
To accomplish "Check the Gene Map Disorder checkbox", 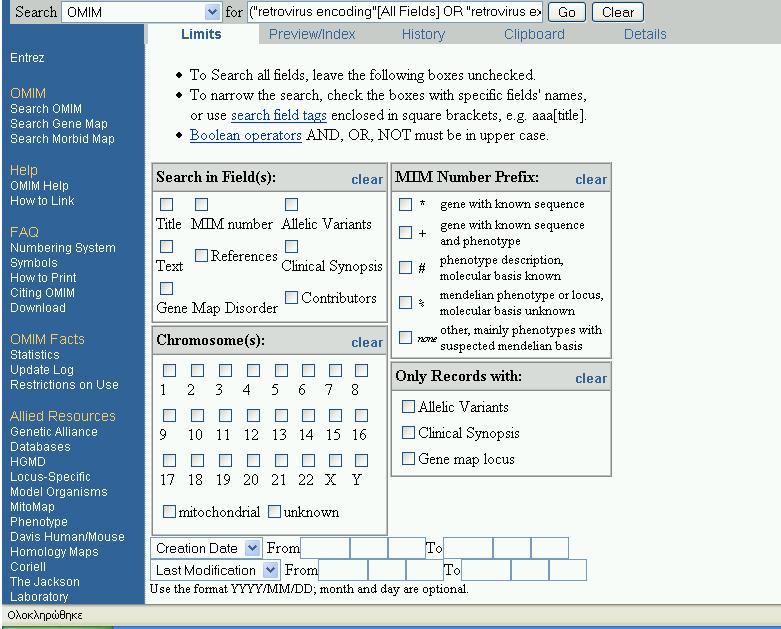I will click(166, 288).
